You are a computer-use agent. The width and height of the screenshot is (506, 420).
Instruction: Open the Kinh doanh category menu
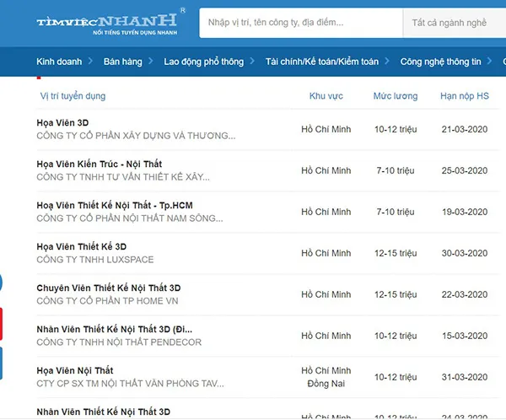coord(58,62)
